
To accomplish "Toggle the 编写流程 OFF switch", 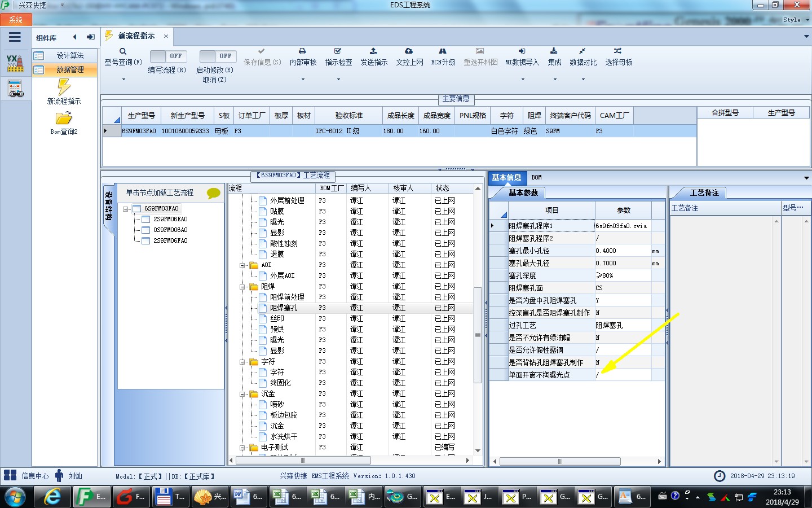I will [167, 56].
